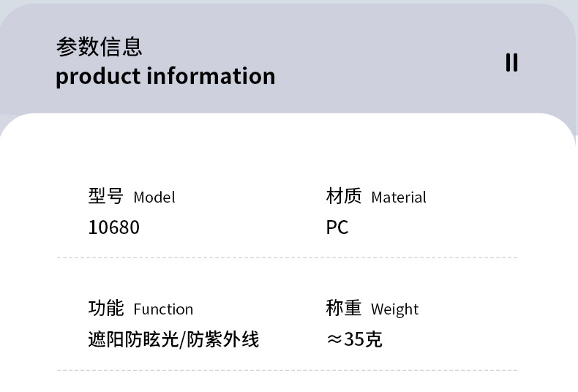
Task: Select the 35克 weight value
Action: (364, 339)
